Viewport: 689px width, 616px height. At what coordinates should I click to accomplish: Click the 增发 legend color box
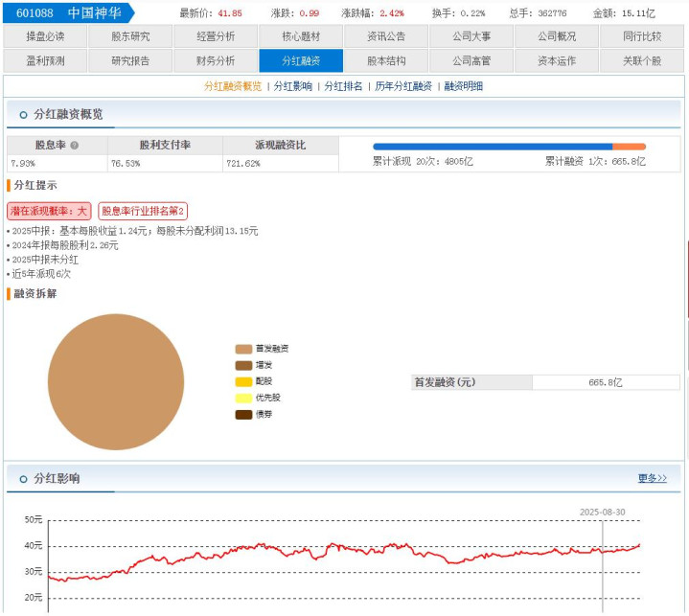pos(243,365)
